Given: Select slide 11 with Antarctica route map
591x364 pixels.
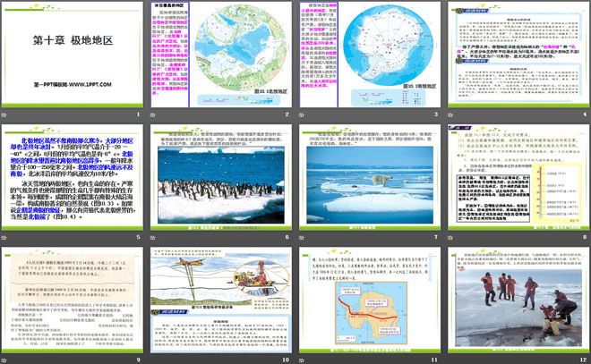Looking at the screenshot, I should [370, 300].
